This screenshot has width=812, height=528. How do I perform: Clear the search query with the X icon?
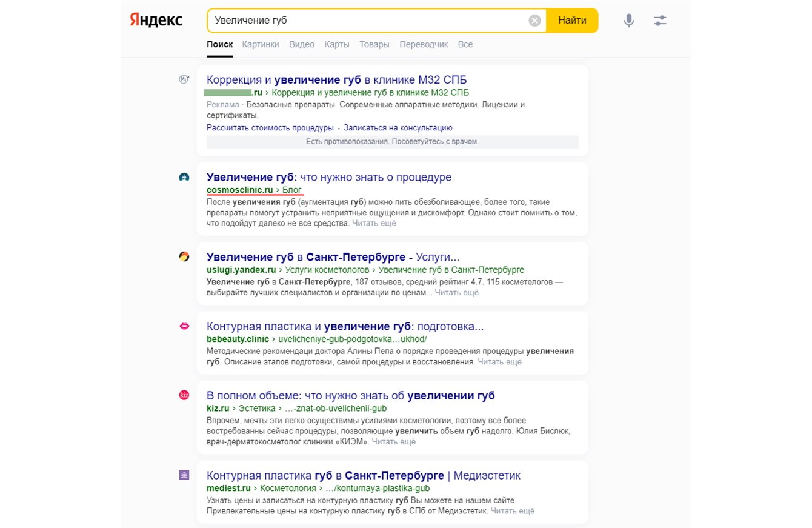point(534,21)
